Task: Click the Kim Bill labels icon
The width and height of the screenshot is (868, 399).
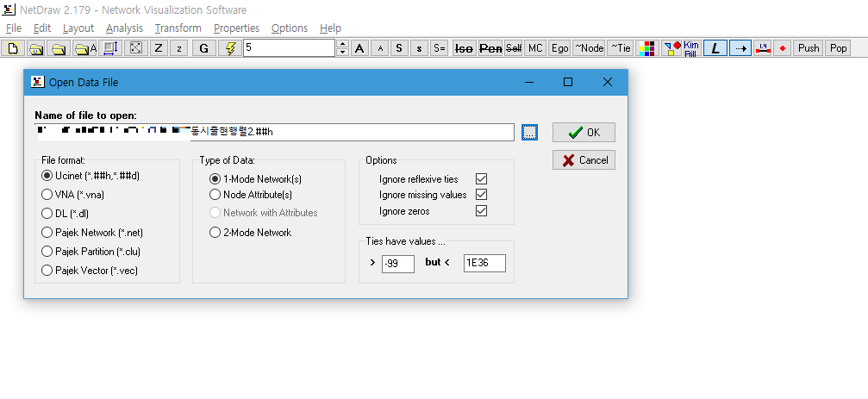Action: (691, 48)
